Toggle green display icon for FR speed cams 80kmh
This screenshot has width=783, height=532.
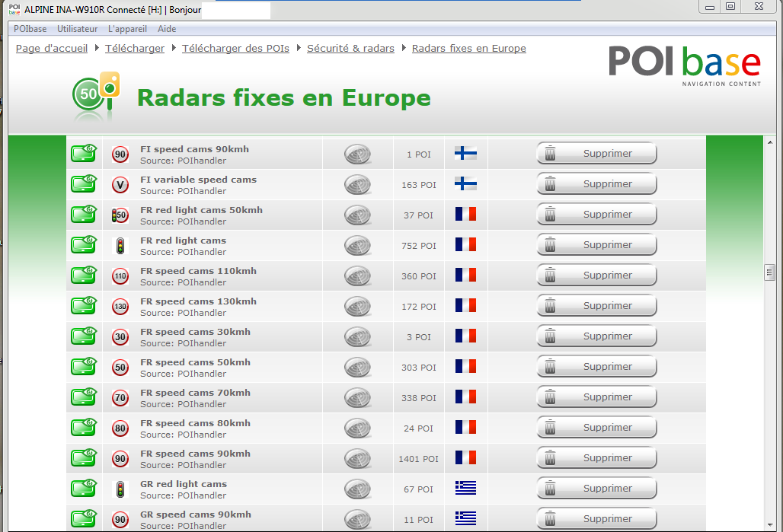(x=84, y=428)
